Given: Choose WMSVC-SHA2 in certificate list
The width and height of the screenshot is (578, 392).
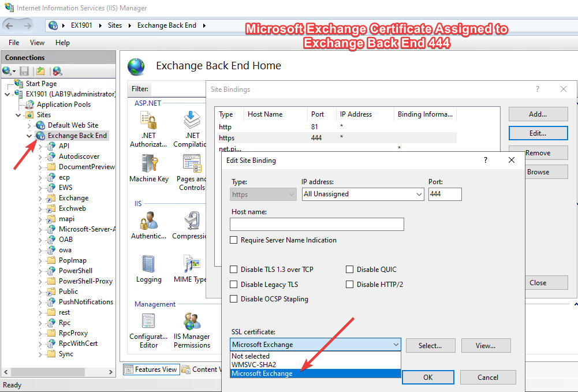Looking at the screenshot, I should [315, 365].
